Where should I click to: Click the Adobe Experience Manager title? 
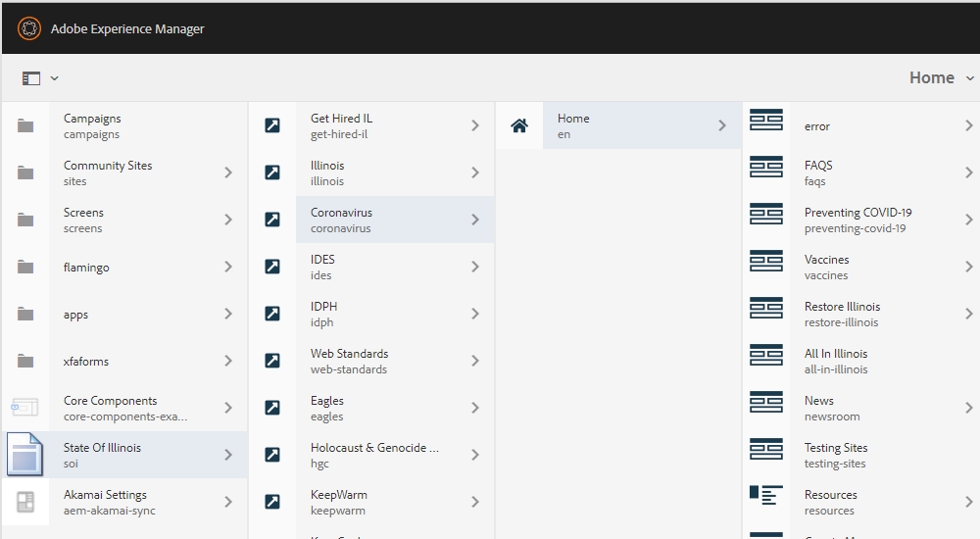(127, 28)
